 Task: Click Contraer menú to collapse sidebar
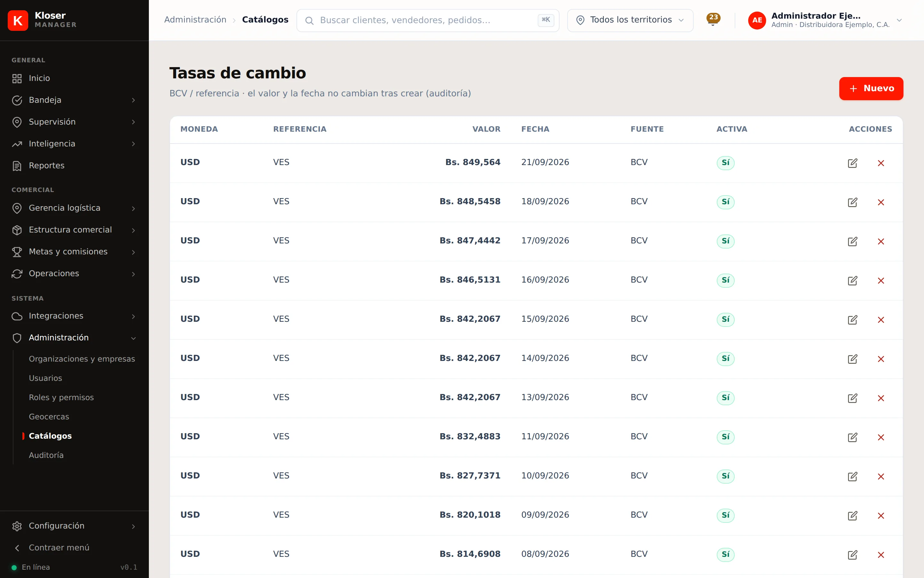click(x=74, y=548)
